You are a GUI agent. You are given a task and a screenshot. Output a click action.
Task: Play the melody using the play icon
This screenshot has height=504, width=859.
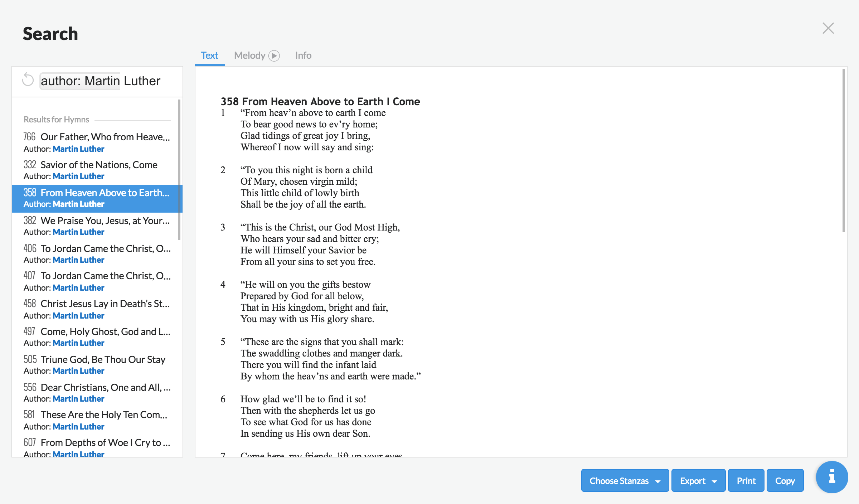tap(274, 56)
